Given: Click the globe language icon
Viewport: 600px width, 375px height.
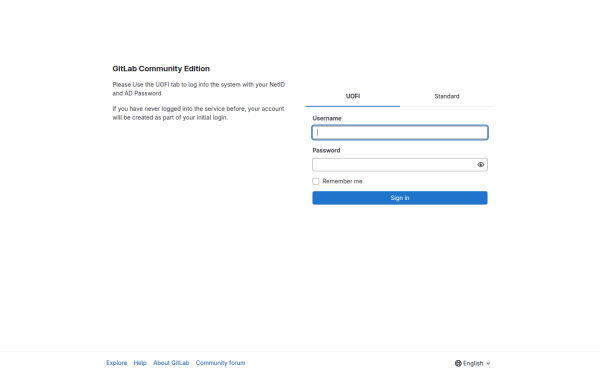Looking at the screenshot, I should coord(458,363).
